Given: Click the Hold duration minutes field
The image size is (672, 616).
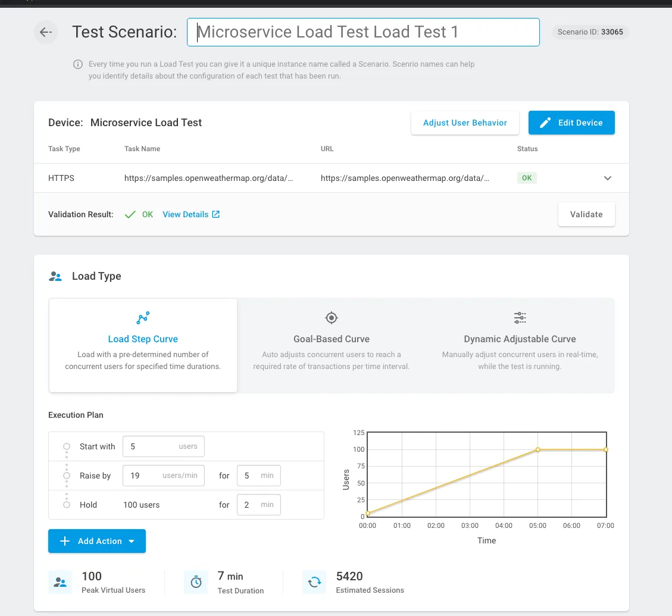Looking at the screenshot, I should (259, 505).
